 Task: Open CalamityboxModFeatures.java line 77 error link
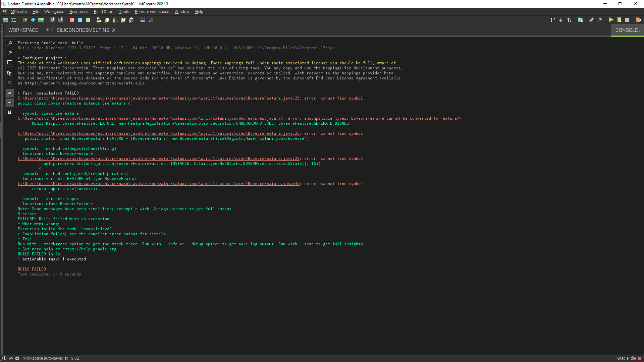[150, 118]
